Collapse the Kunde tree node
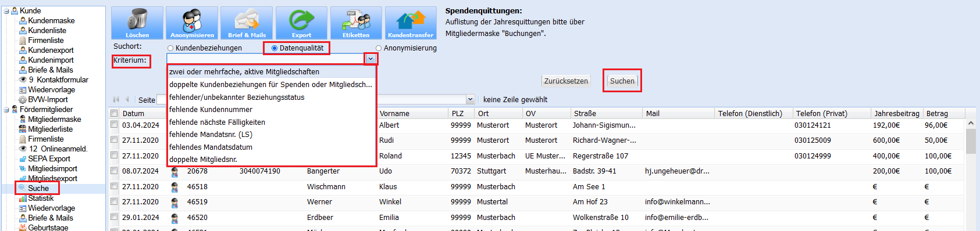 click(6, 11)
